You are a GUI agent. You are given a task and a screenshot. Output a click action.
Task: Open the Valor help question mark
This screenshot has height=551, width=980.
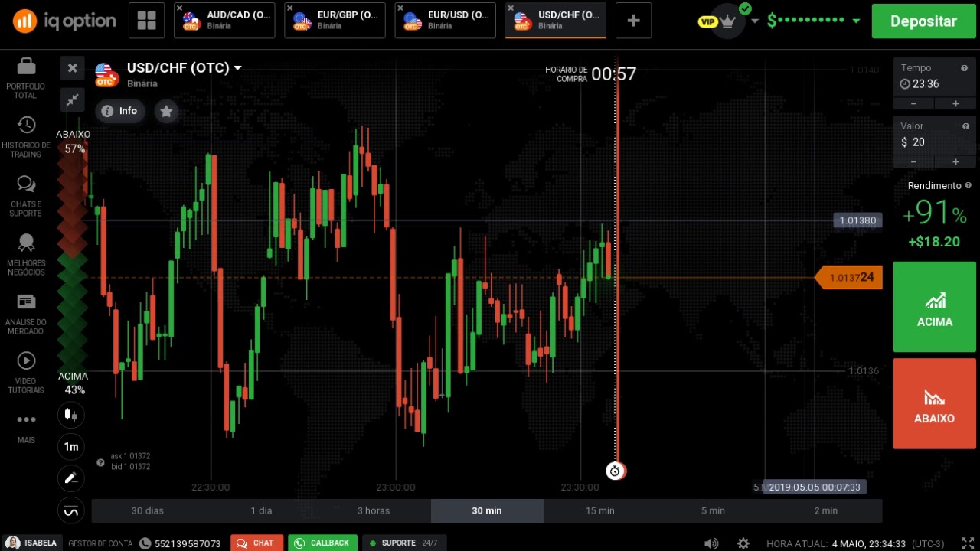965,126
